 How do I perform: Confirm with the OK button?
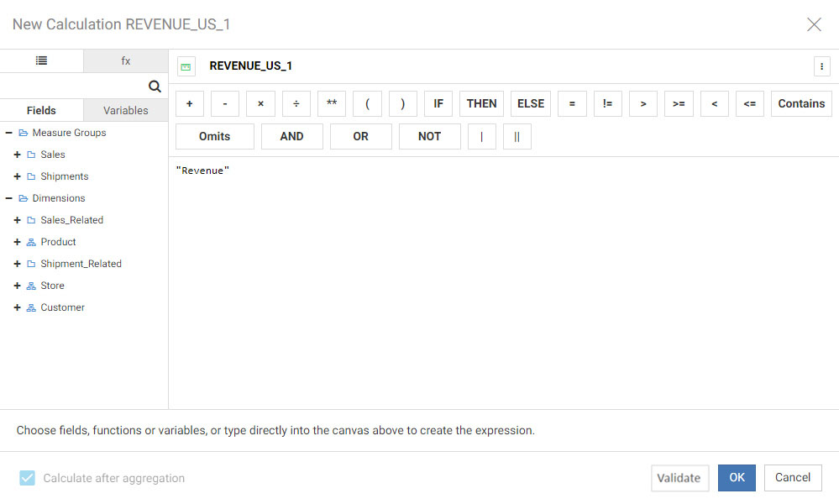[x=737, y=477]
